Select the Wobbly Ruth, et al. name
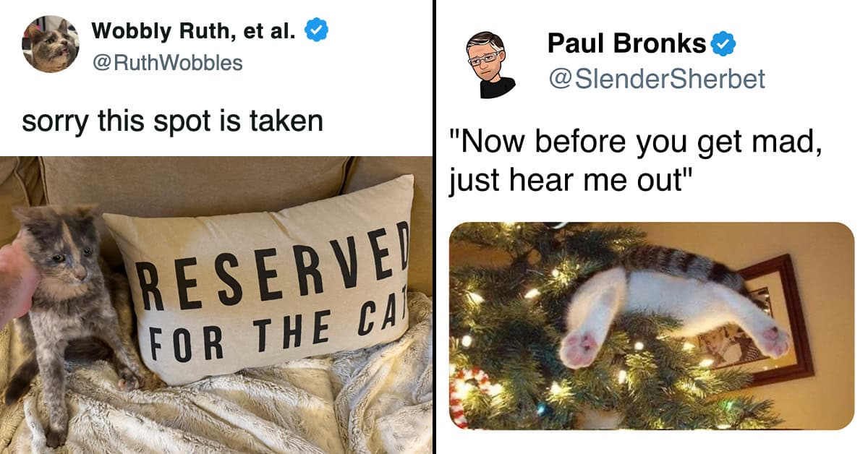 (x=195, y=31)
